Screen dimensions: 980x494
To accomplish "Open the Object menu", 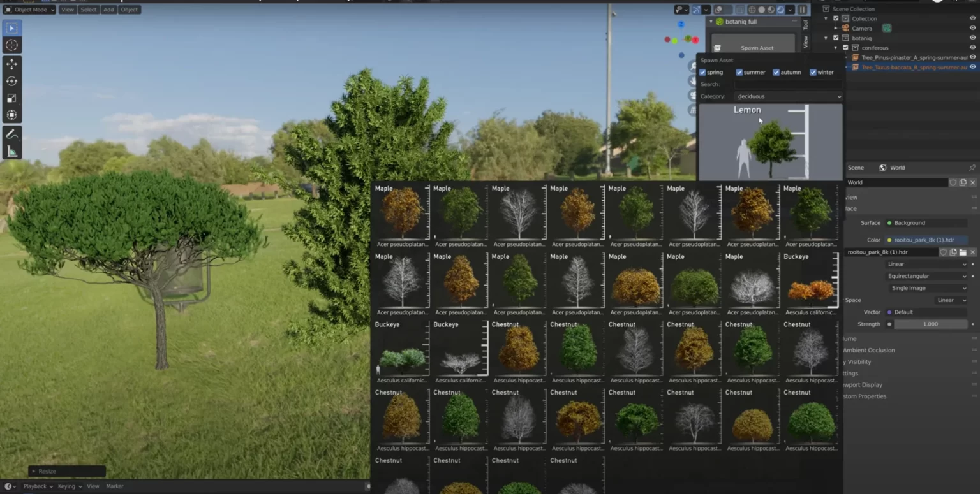I will (129, 10).
